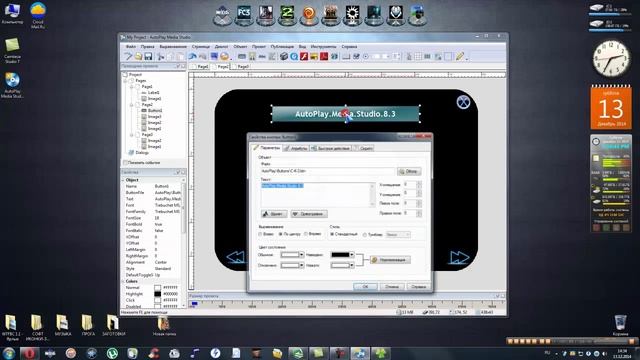Viewport: 640px width, 360px height.
Task: Click the Справка button in the dialog
Action: pyautogui.click(x=418, y=287)
